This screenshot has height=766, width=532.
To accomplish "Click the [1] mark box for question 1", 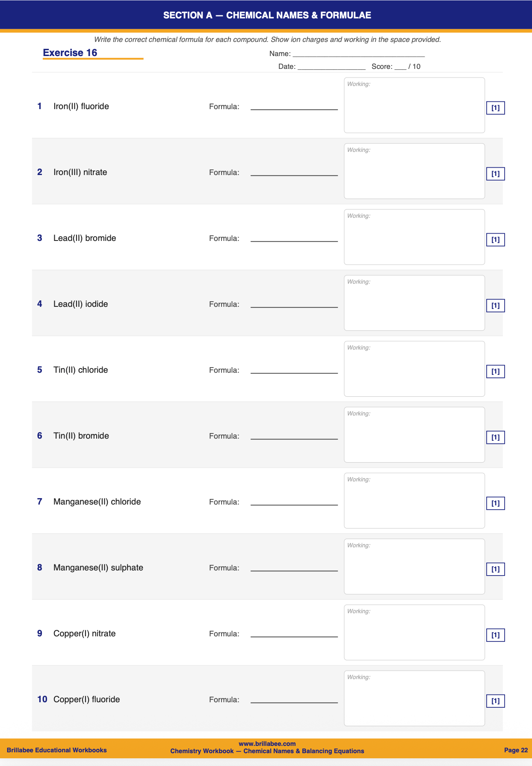I will [x=495, y=108].
